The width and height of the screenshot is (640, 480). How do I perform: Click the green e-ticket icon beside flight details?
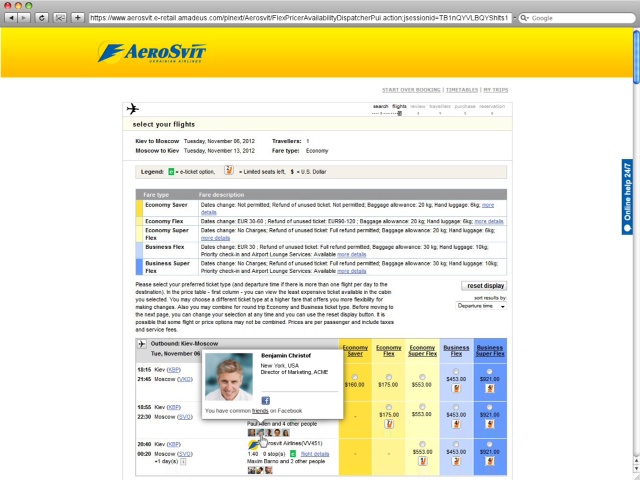click(x=293, y=454)
